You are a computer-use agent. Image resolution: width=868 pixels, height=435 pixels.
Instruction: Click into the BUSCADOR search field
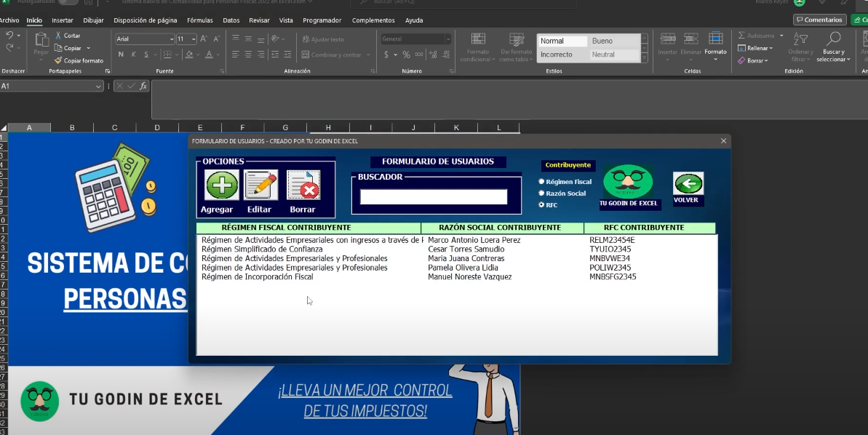coord(434,196)
